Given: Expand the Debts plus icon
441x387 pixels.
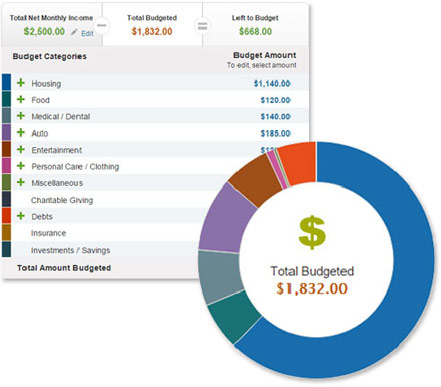Looking at the screenshot, I should click(x=21, y=216).
